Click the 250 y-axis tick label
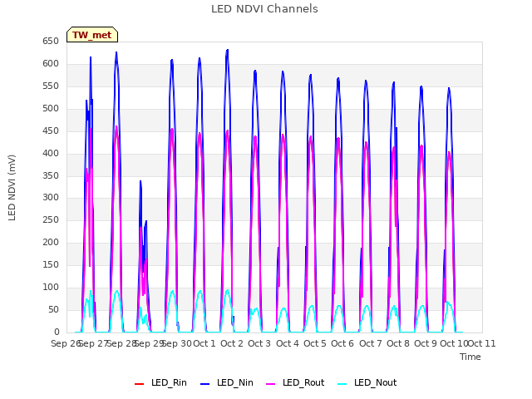 (x=51, y=219)
